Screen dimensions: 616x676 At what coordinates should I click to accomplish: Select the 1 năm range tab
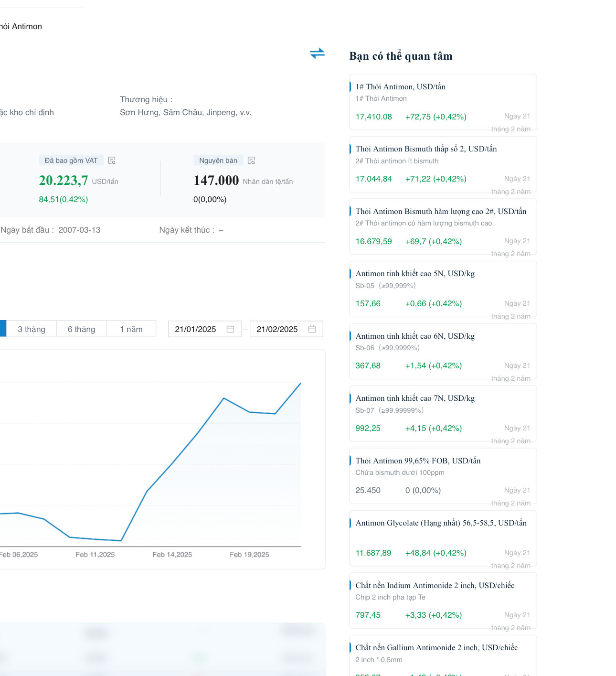(x=131, y=329)
